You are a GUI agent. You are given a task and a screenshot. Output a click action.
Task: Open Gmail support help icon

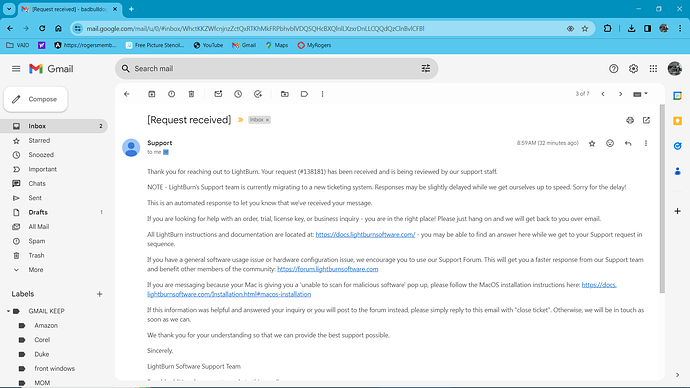tap(613, 69)
